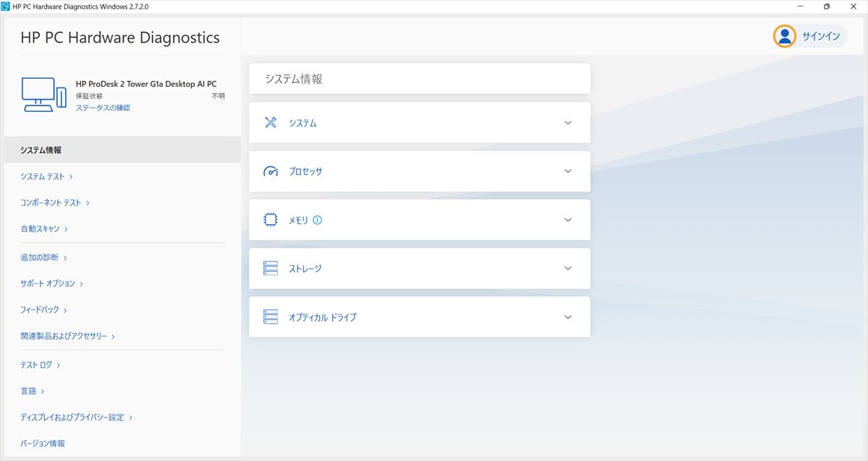Screen dimensions: 868x461
Task: Open 関連製品およびアクセサリー menu
Action: point(68,336)
